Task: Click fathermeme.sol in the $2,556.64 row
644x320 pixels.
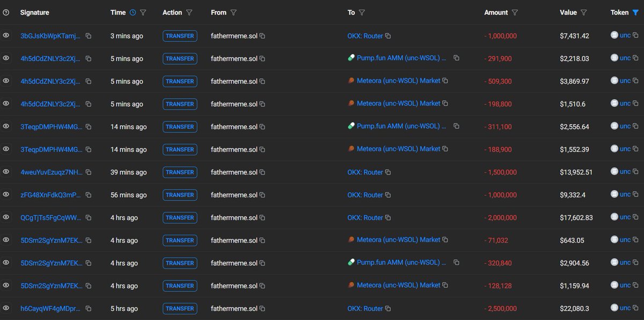Action: (234, 127)
